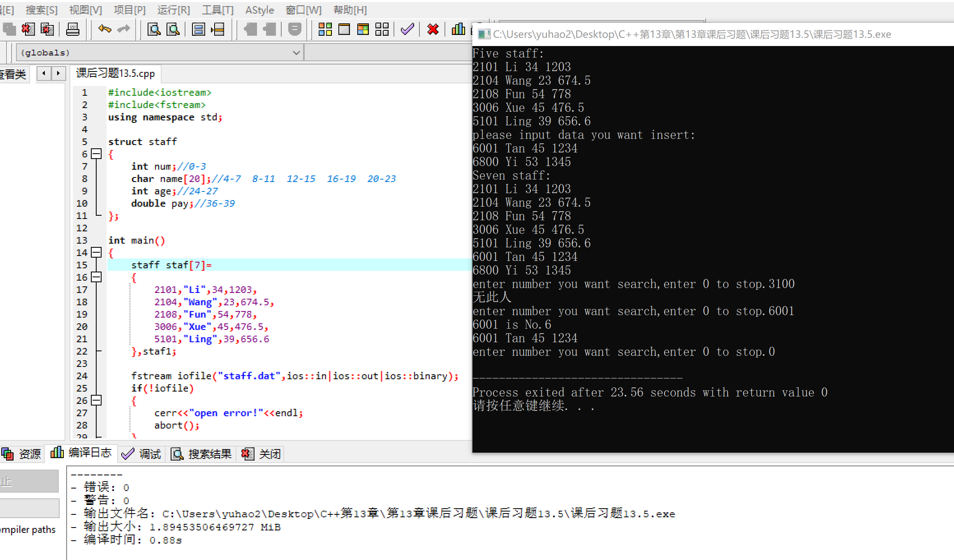Click the Rebuild All grid icon
The height and width of the screenshot is (560, 954).
382,29
